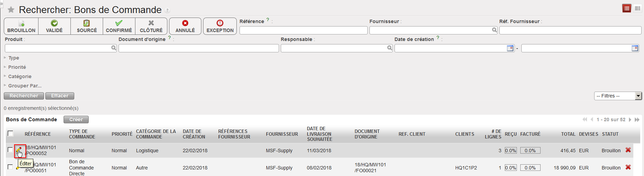Open the Date de création start calendar

coord(510,48)
